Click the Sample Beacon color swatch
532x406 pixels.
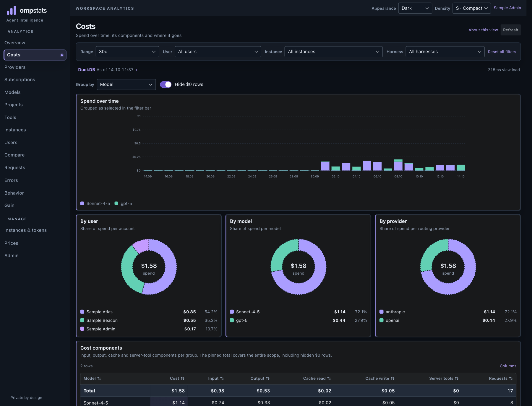click(x=82, y=320)
